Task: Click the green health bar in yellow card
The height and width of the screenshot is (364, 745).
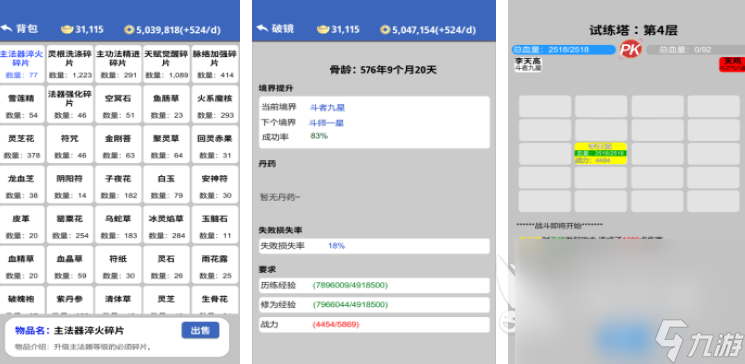Action: [x=601, y=153]
